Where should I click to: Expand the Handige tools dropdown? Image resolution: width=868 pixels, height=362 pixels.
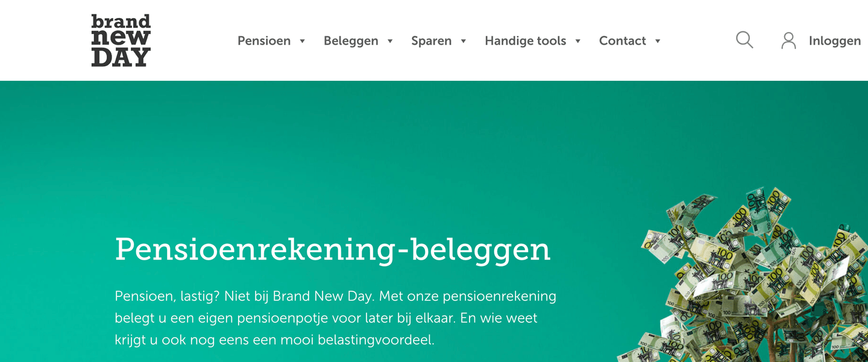(x=578, y=41)
